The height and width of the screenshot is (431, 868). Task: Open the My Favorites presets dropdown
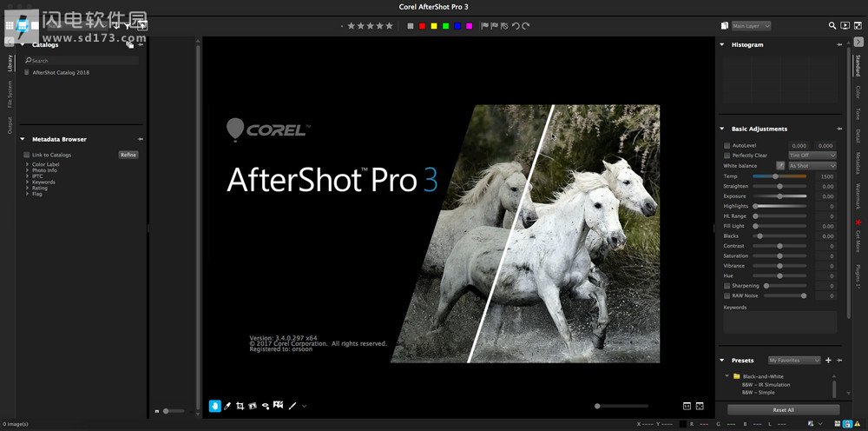794,360
